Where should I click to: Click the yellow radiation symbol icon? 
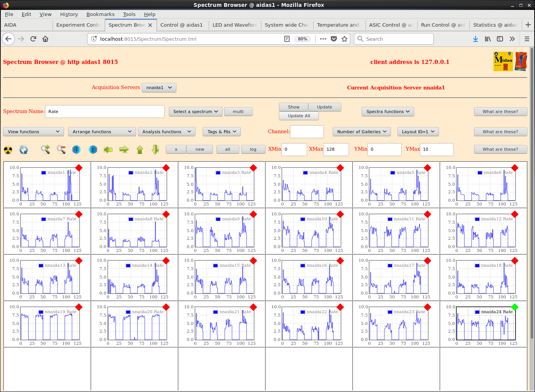coord(8,150)
